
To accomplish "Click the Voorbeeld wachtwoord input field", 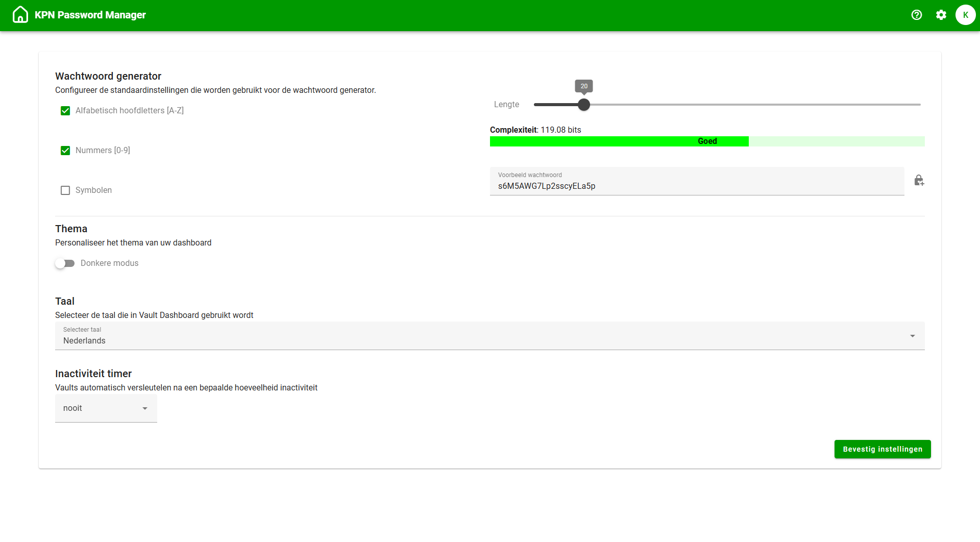I will 696,186.
